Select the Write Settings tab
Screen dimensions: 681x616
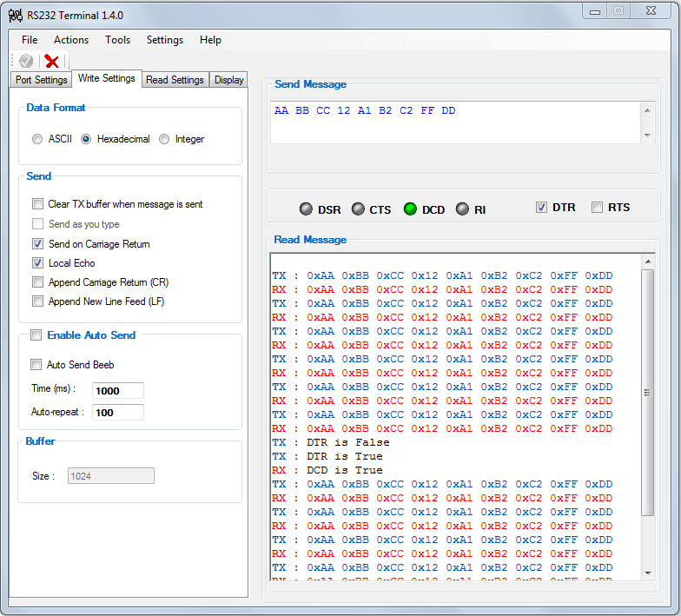(107, 78)
